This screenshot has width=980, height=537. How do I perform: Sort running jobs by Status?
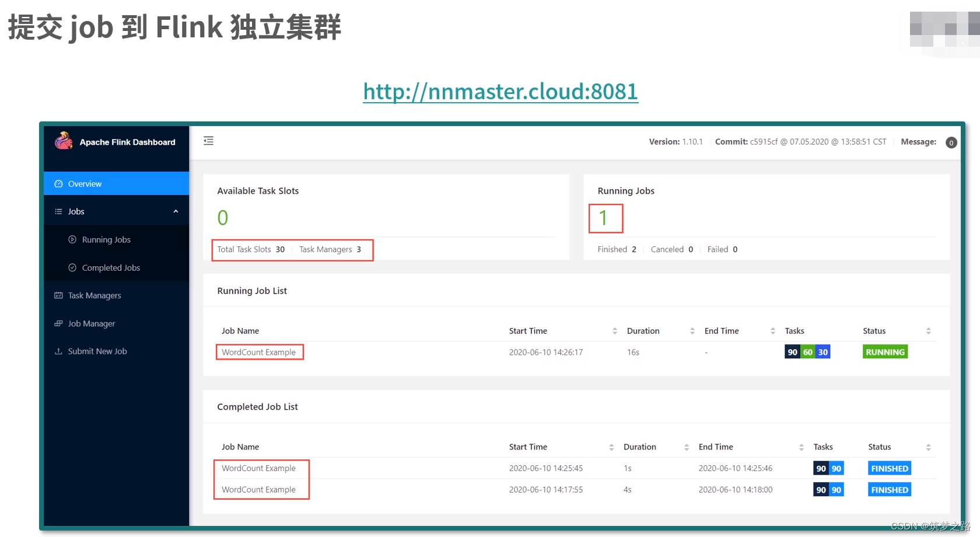(x=929, y=331)
